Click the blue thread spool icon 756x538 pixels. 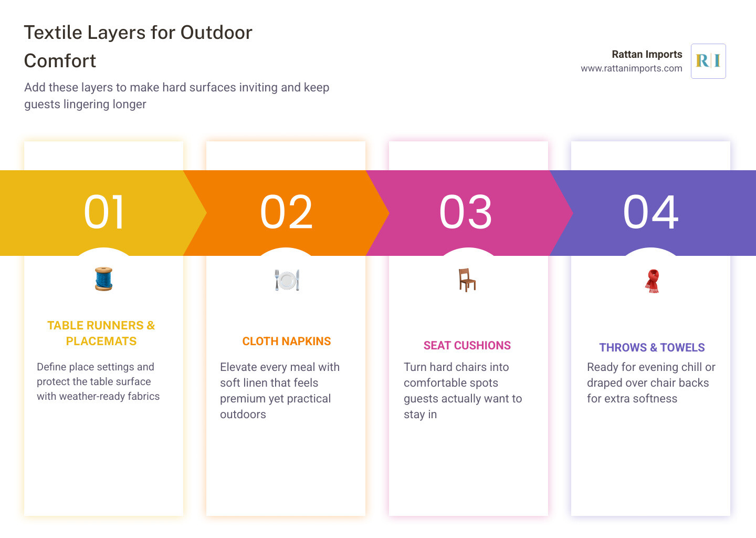point(104,279)
